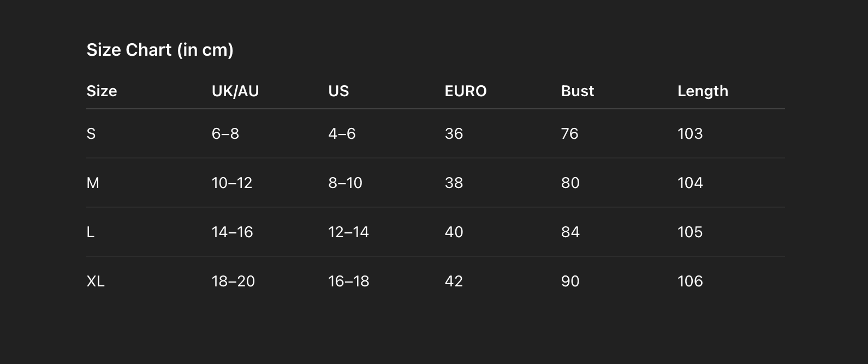Click the Size Chart (in cm) heading
868x364 pixels.
tap(160, 50)
